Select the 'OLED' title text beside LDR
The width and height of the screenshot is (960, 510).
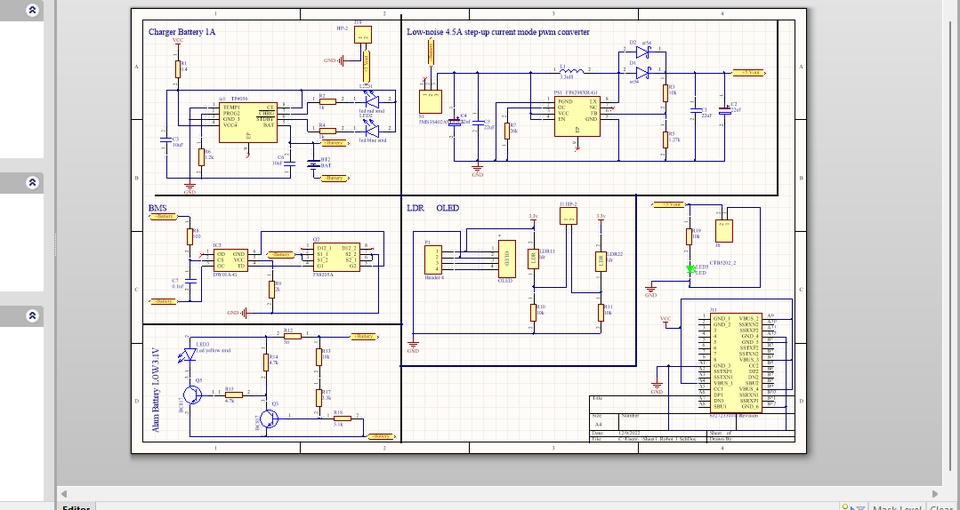point(448,208)
